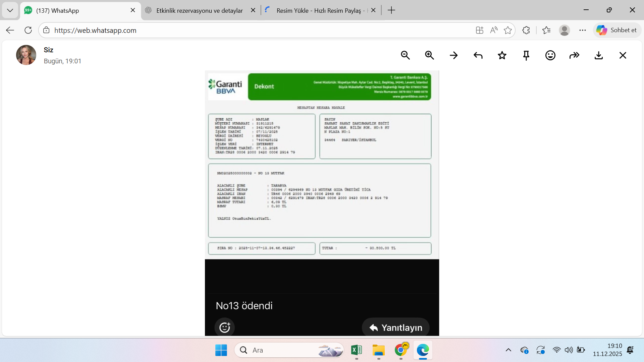Reply to the image using curved arrow
Screen dimensions: 644x362
tap(478, 55)
